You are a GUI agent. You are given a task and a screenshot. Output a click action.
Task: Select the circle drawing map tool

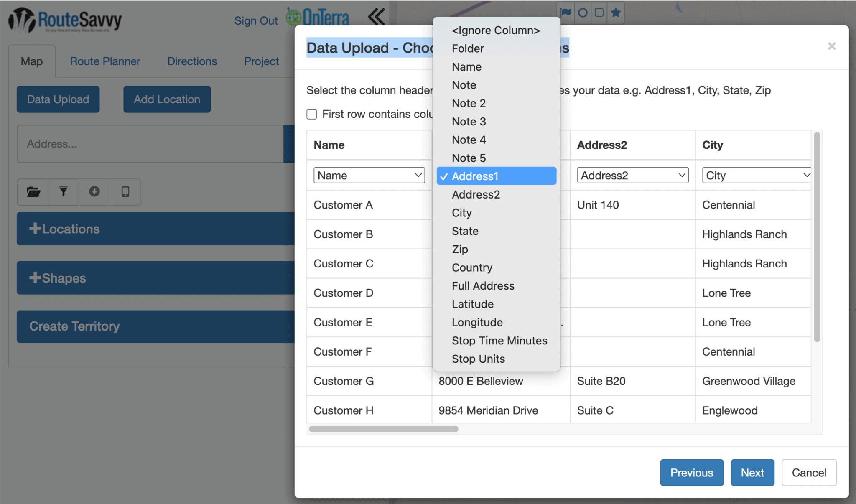[x=582, y=13]
